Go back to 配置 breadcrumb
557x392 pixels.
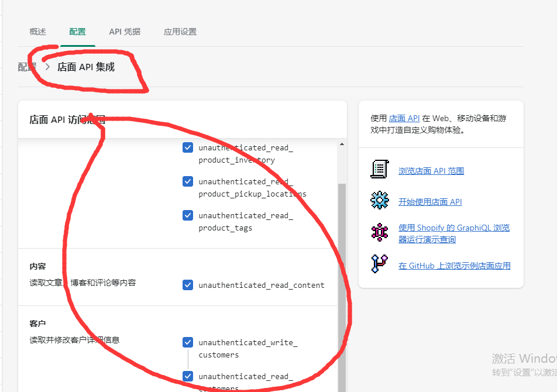tap(27, 67)
